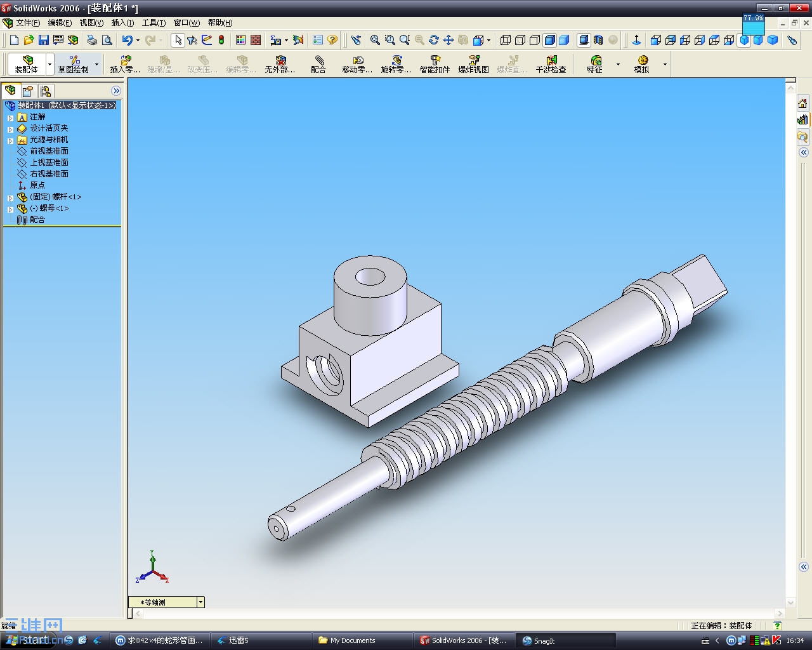Image resolution: width=812 pixels, height=650 pixels.
Task: Switch to the FeatureManager design tree tab
Action: point(10,91)
